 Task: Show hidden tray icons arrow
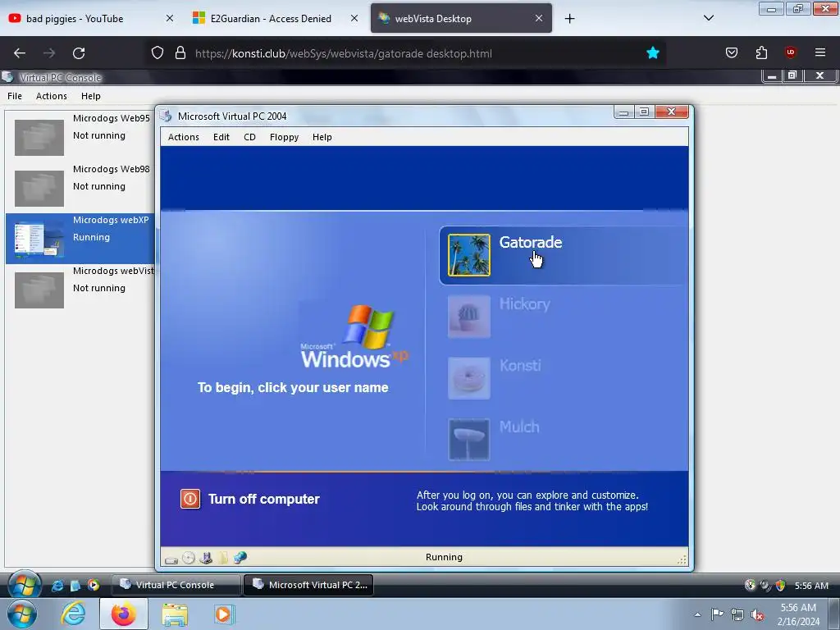(697, 614)
